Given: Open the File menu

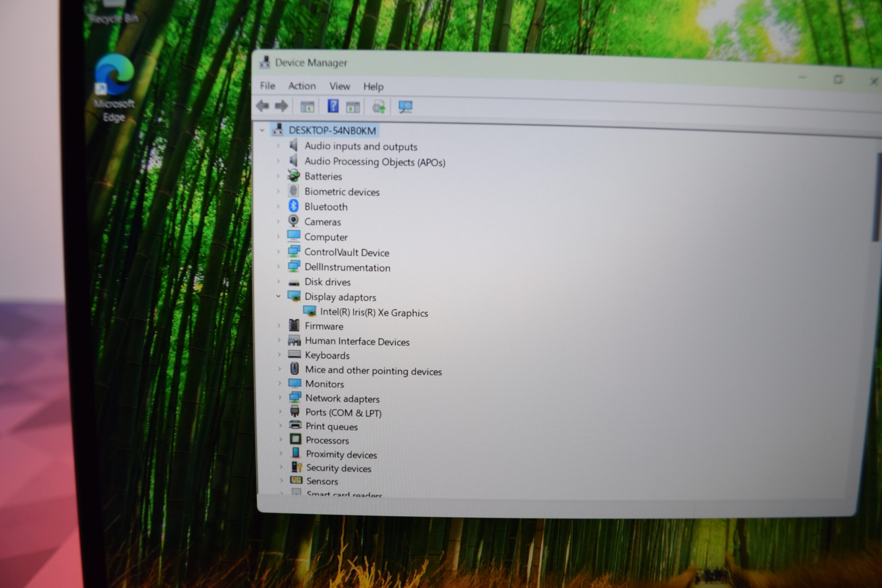Looking at the screenshot, I should 267,86.
